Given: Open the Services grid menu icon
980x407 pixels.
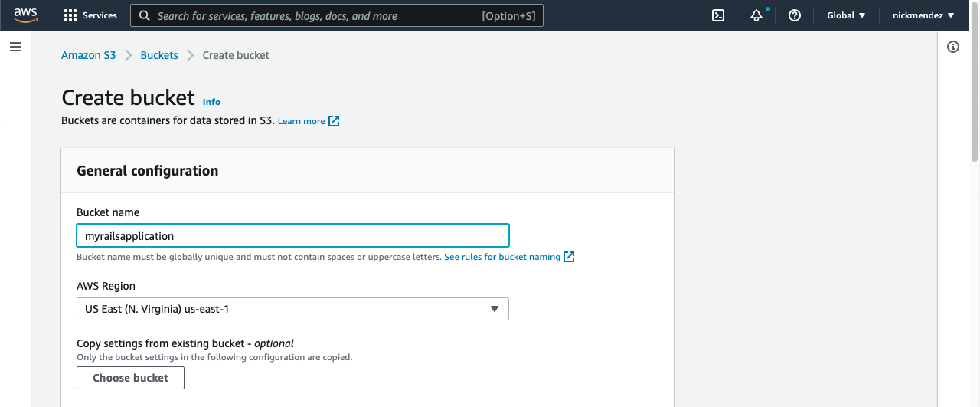Looking at the screenshot, I should 70,15.
